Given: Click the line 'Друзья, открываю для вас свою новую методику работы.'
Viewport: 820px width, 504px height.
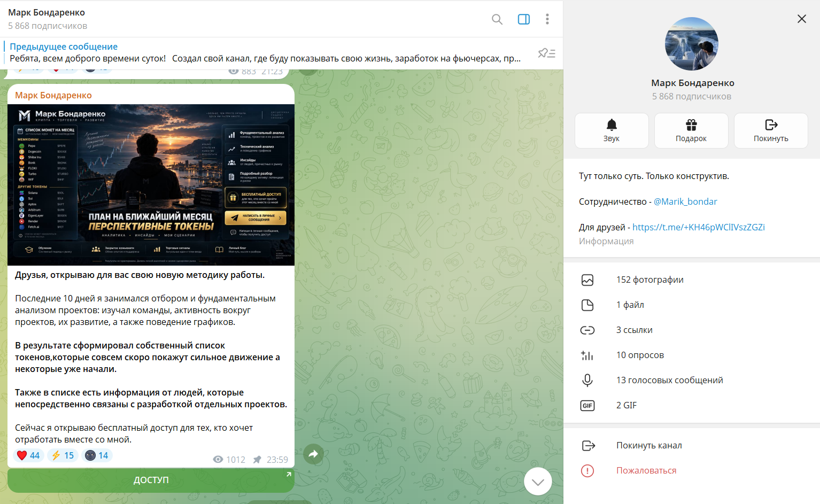Looking at the screenshot, I should tap(140, 275).
